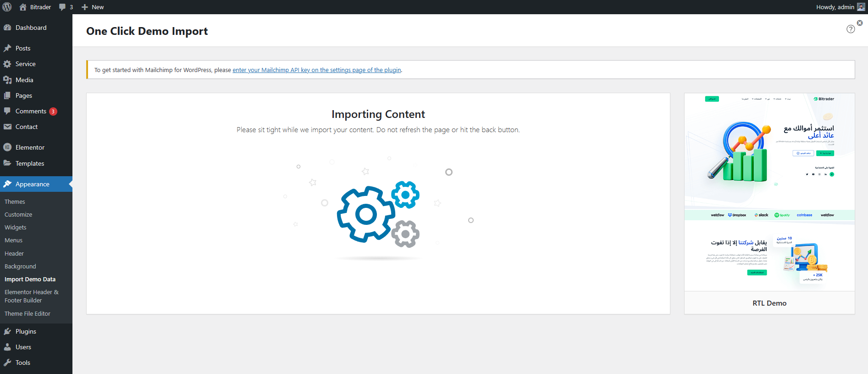Click the RTL Demo preview thumbnail

coord(769,192)
